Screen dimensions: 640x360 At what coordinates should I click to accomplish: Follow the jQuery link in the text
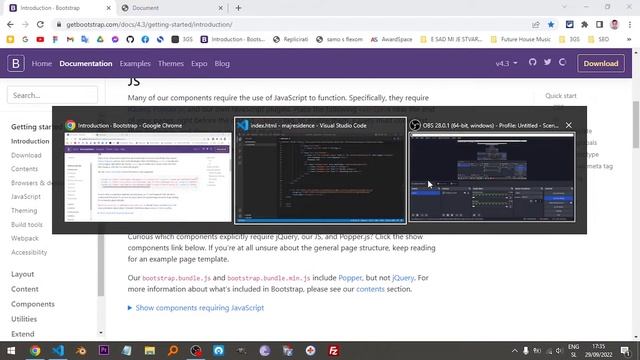(x=403, y=278)
